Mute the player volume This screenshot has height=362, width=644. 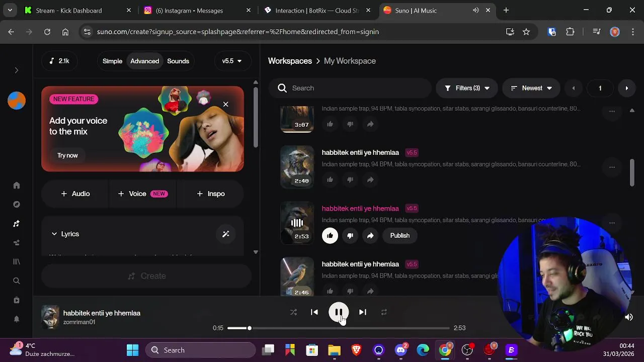pyautogui.click(x=628, y=317)
